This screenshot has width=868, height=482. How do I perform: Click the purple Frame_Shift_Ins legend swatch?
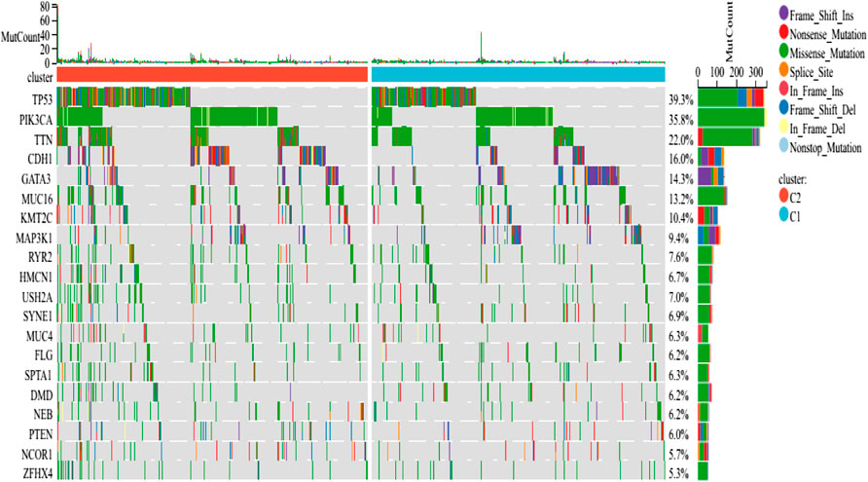783,13
